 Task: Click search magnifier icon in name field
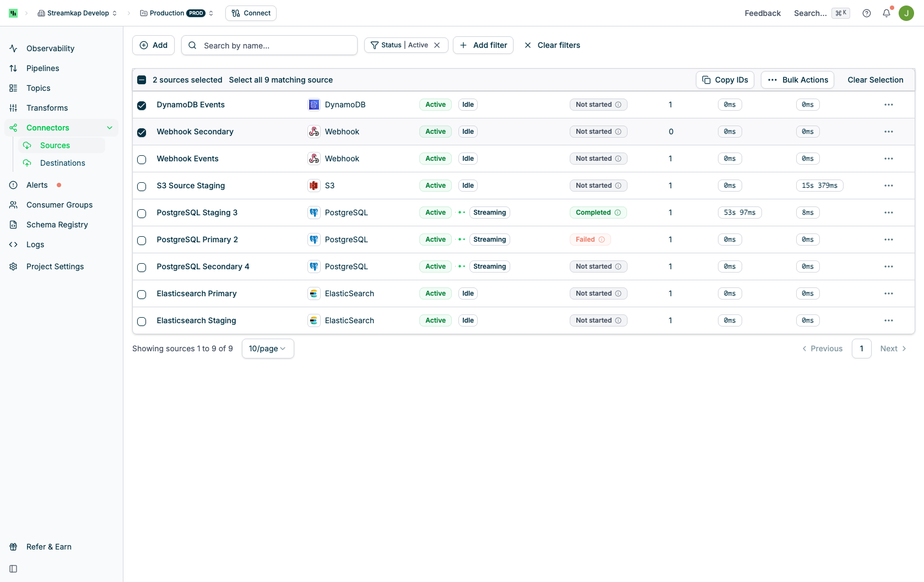pos(192,45)
